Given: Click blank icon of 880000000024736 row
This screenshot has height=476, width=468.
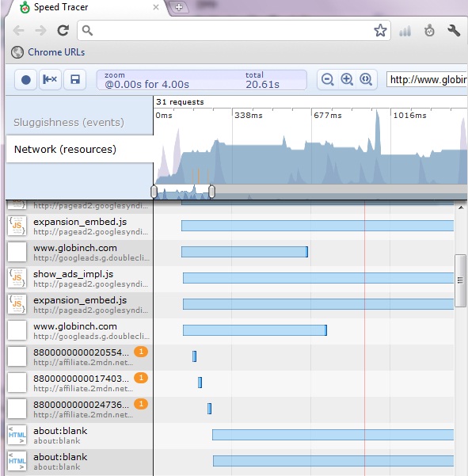Looking at the screenshot, I should pos(17,409).
